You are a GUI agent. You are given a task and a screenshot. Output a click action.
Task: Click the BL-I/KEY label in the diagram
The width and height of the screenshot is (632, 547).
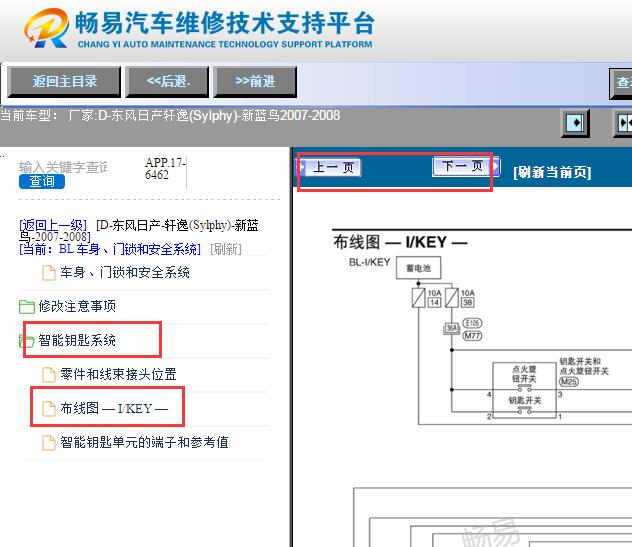tap(370, 262)
